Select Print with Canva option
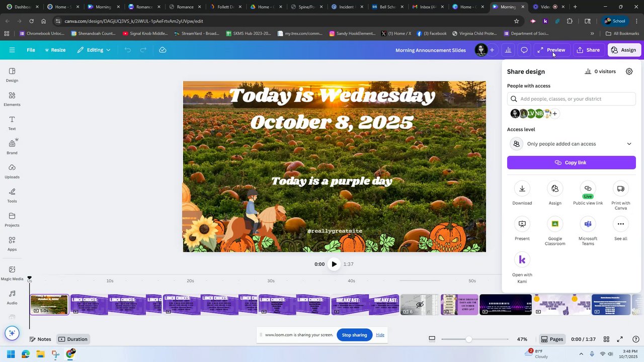The image size is (644, 362). coord(621,196)
